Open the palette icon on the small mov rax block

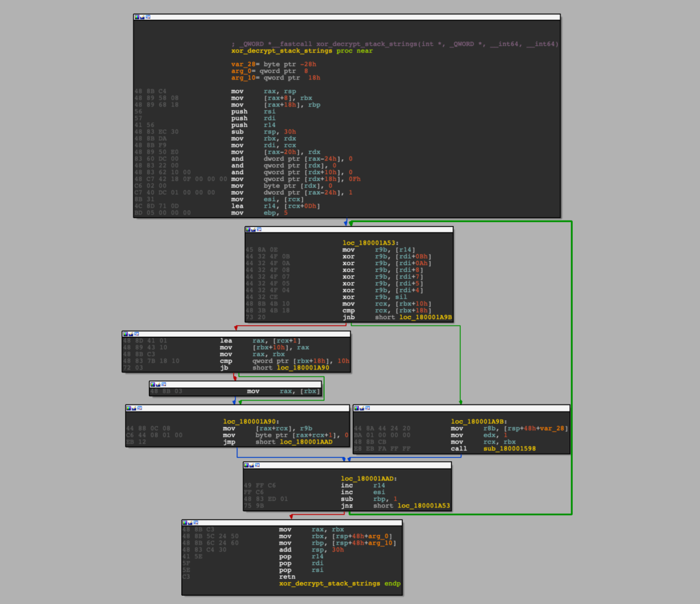point(154,385)
